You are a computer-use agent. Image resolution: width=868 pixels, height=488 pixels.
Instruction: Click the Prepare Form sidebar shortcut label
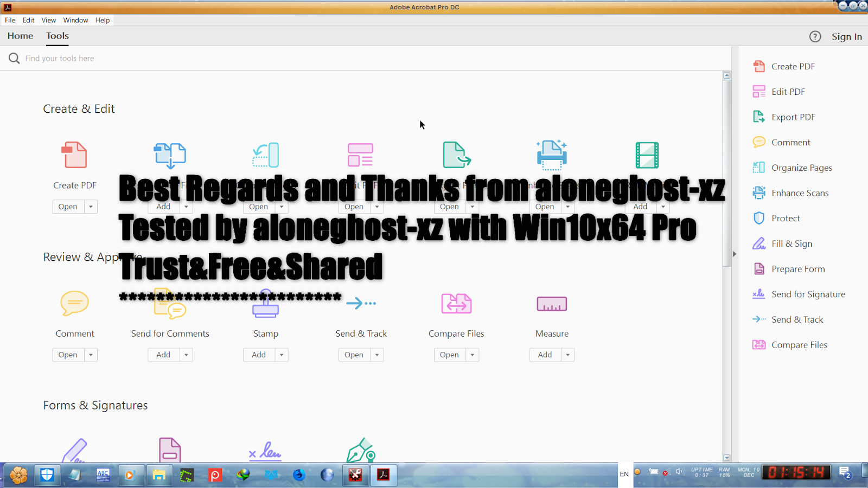tap(798, 269)
